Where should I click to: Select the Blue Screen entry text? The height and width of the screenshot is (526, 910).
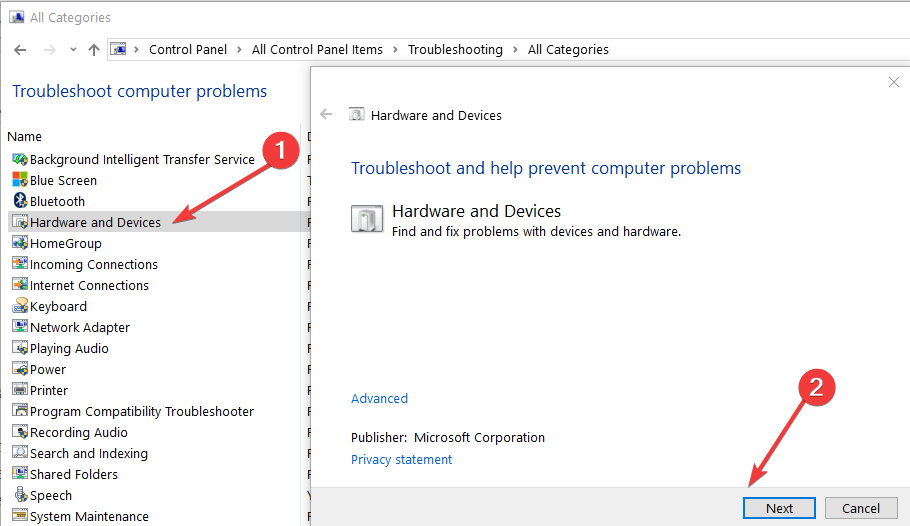(x=63, y=181)
